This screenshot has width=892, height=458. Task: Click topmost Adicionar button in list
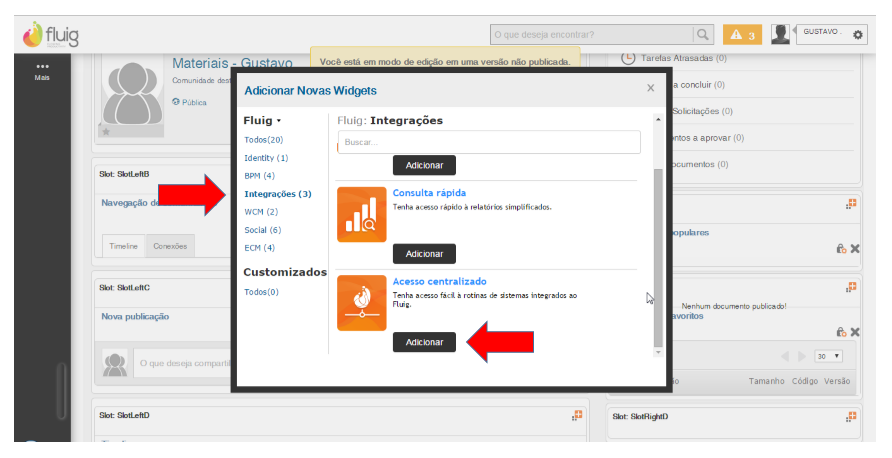(424, 166)
